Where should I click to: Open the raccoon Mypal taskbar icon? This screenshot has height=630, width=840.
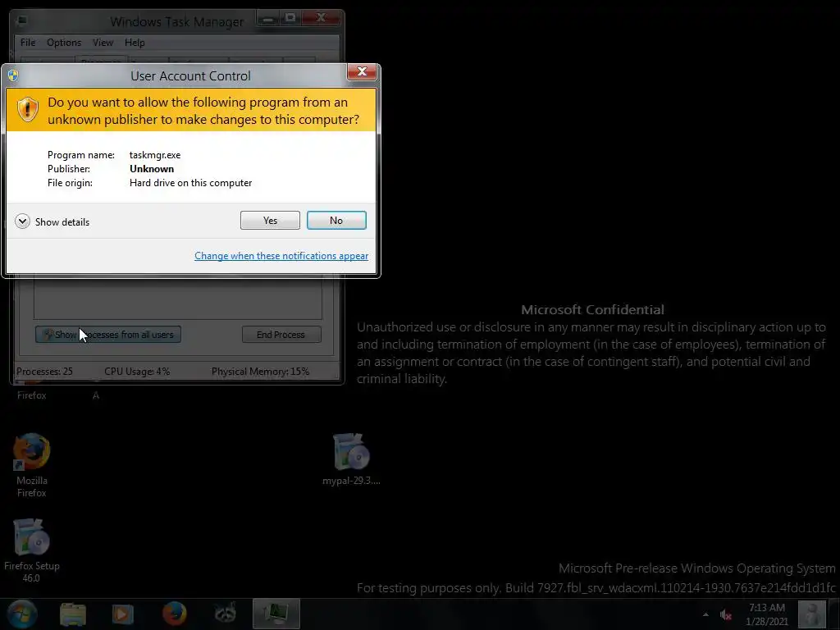pos(226,614)
